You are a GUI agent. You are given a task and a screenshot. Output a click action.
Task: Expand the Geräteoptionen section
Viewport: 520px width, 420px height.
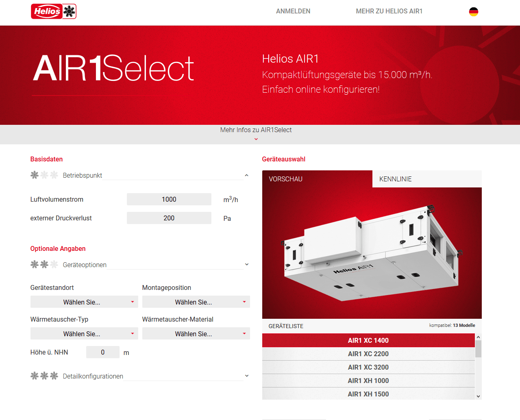click(x=246, y=264)
